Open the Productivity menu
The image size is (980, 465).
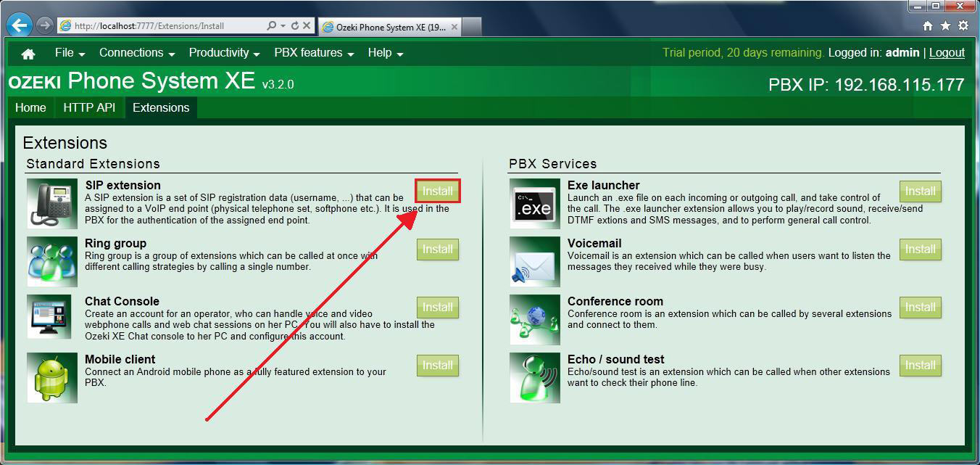point(224,53)
